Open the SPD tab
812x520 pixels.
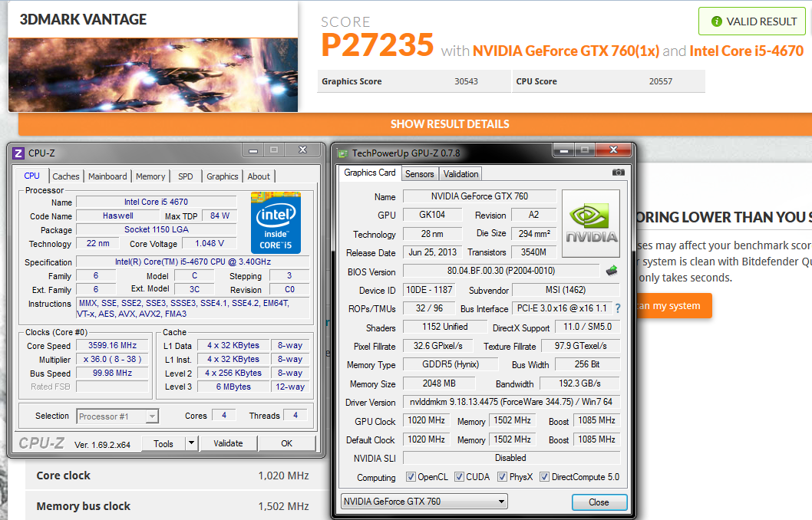coord(186,176)
